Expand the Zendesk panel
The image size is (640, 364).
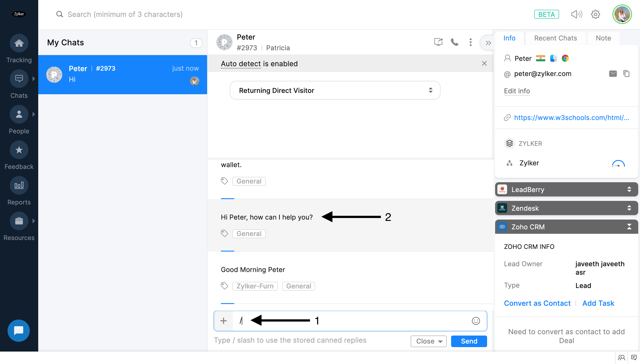tap(566, 208)
